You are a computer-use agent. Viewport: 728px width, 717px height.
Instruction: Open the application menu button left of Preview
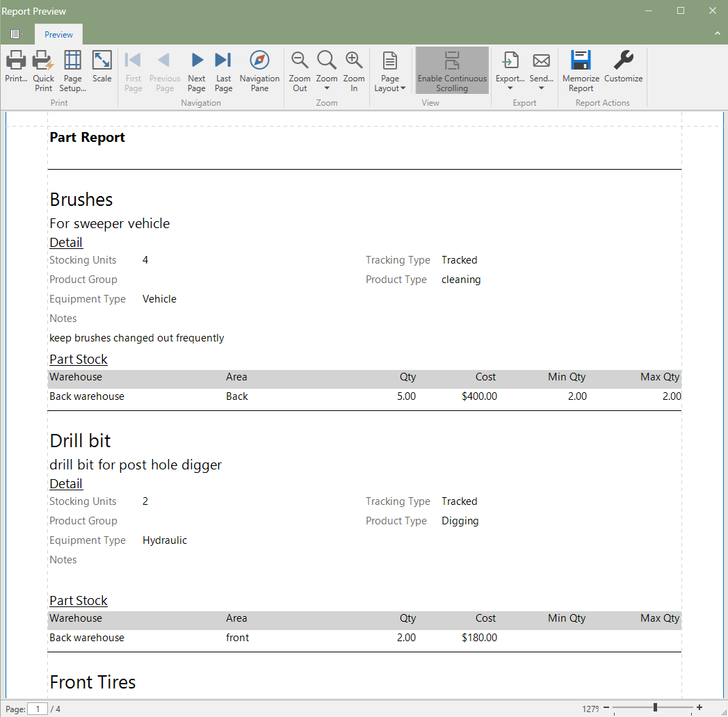[x=16, y=34]
